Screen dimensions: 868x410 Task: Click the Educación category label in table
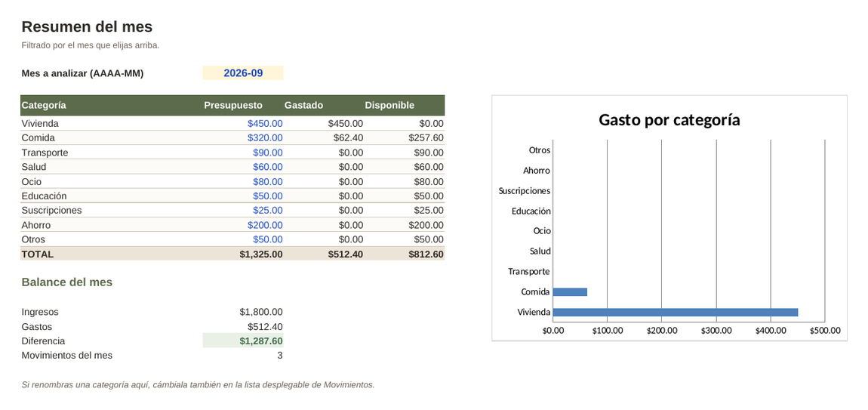[x=44, y=196]
